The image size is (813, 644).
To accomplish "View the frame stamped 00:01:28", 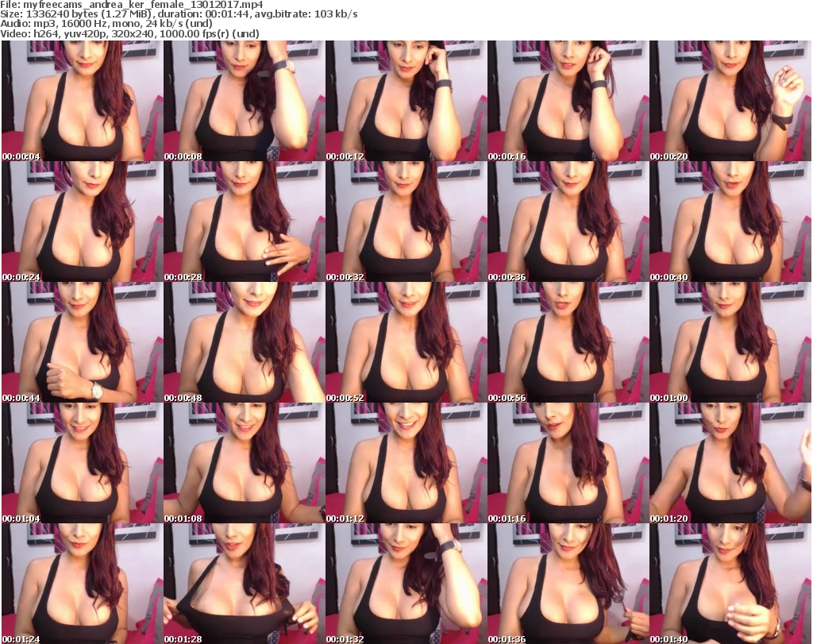I will 245,584.
